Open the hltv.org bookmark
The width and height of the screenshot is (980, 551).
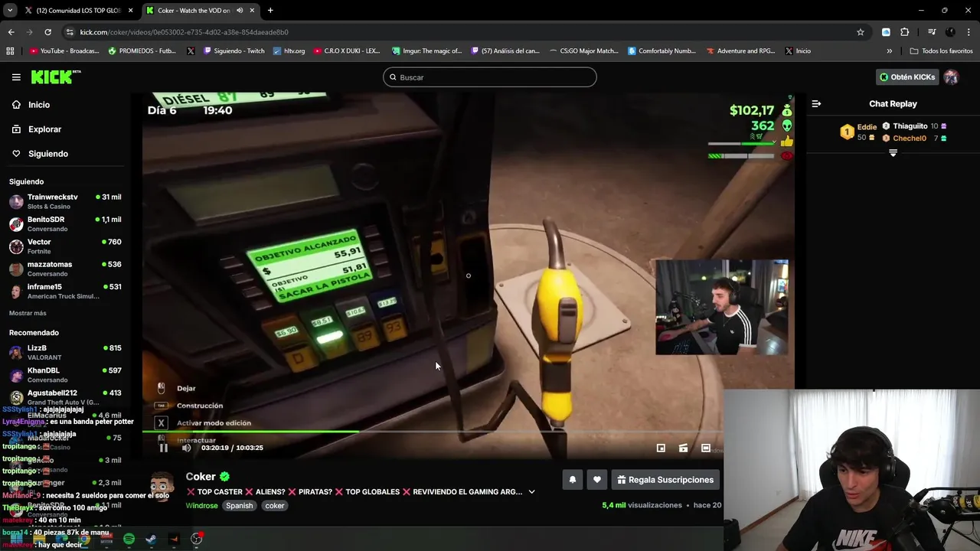289,51
